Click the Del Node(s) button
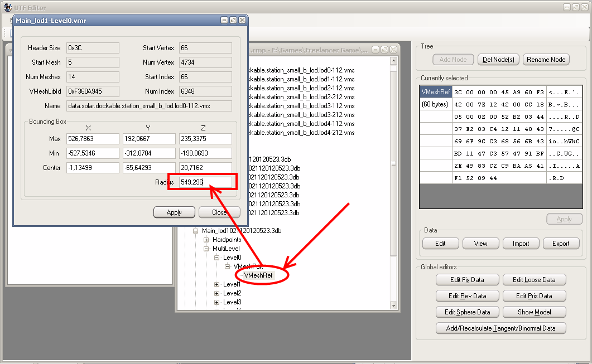Viewport: 592px width, 364px height. click(498, 60)
